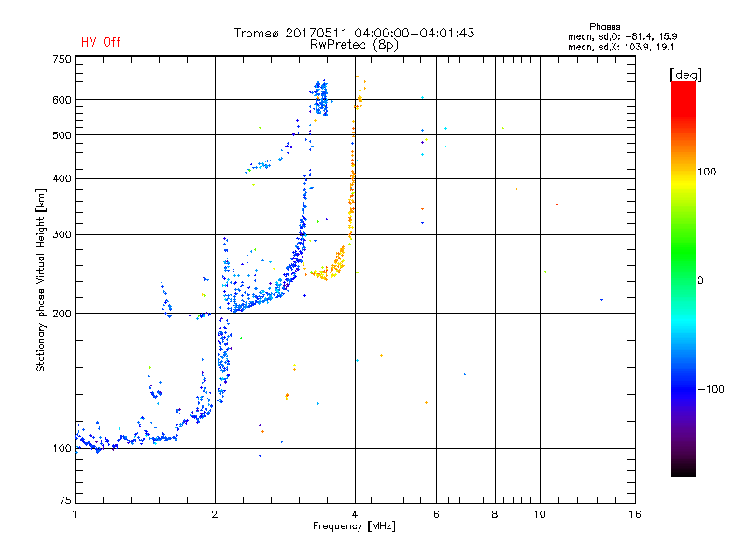Screen dimensions: 747x560
Task: Click the y-axis label '75'
Action: tap(65, 500)
